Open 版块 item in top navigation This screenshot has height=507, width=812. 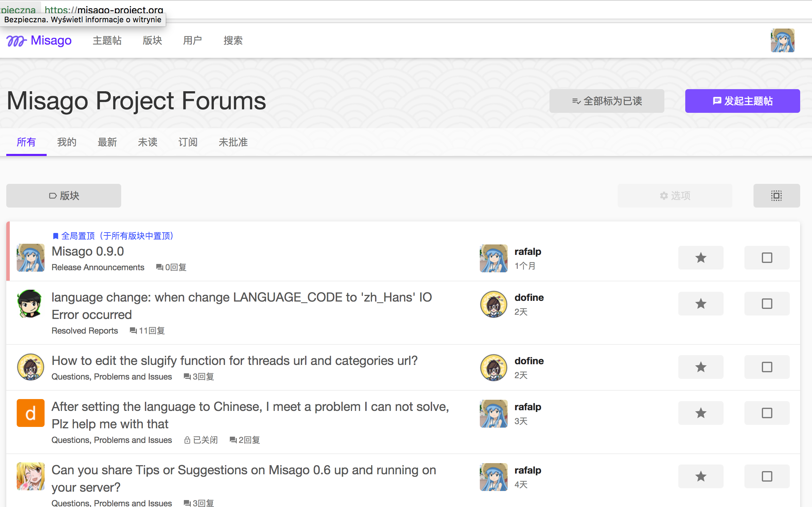pyautogui.click(x=152, y=41)
